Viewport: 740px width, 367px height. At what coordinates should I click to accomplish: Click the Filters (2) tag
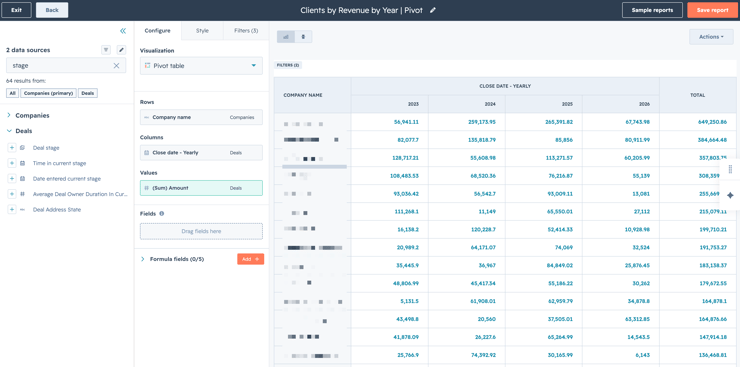click(288, 65)
